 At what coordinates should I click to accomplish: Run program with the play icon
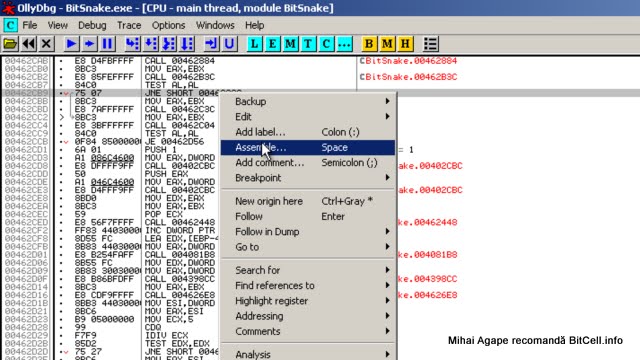[x=71, y=44]
